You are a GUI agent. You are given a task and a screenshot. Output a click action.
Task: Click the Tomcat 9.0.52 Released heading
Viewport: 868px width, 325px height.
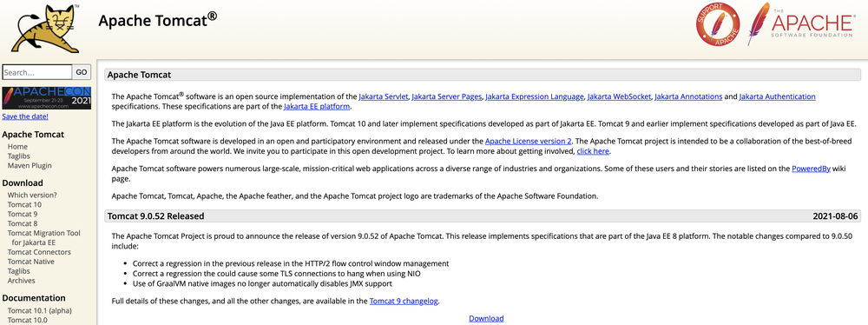point(155,216)
